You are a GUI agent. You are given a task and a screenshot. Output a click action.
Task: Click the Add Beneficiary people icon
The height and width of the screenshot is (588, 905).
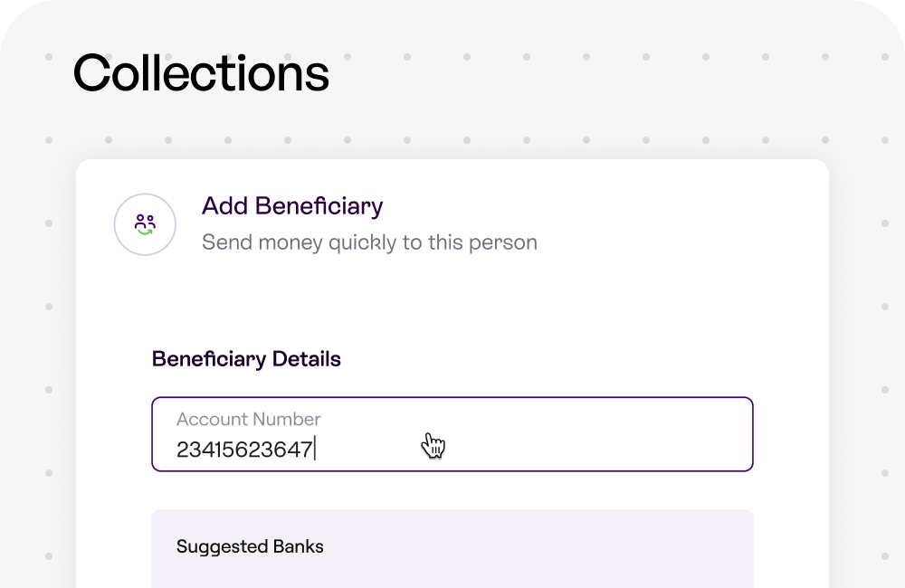coord(145,224)
